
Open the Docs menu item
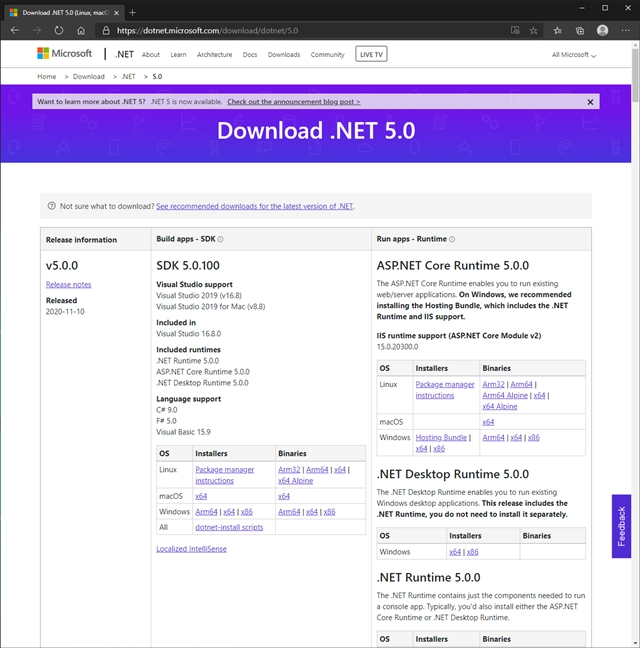point(250,55)
